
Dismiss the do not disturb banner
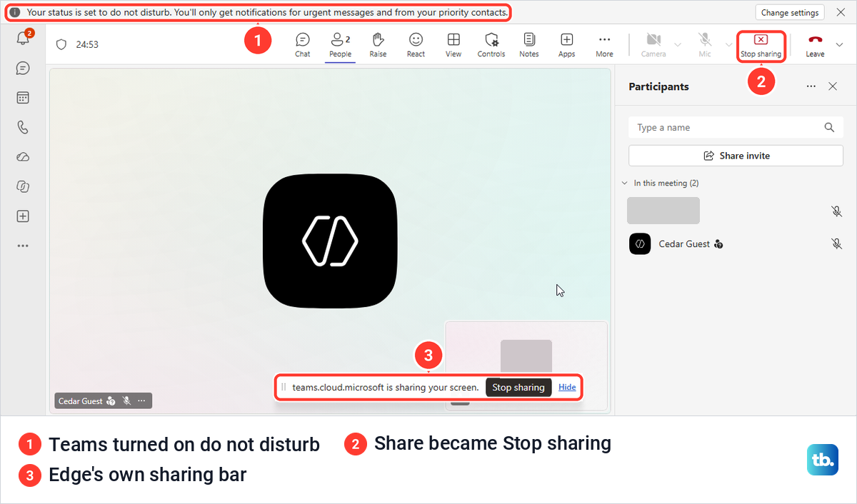tap(841, 12)
